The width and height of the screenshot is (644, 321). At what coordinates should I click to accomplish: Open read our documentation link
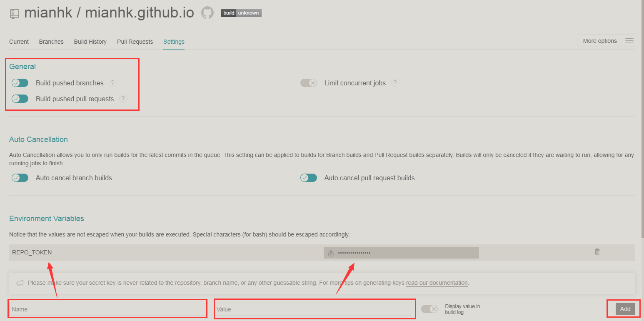click(x=437, y=283)
